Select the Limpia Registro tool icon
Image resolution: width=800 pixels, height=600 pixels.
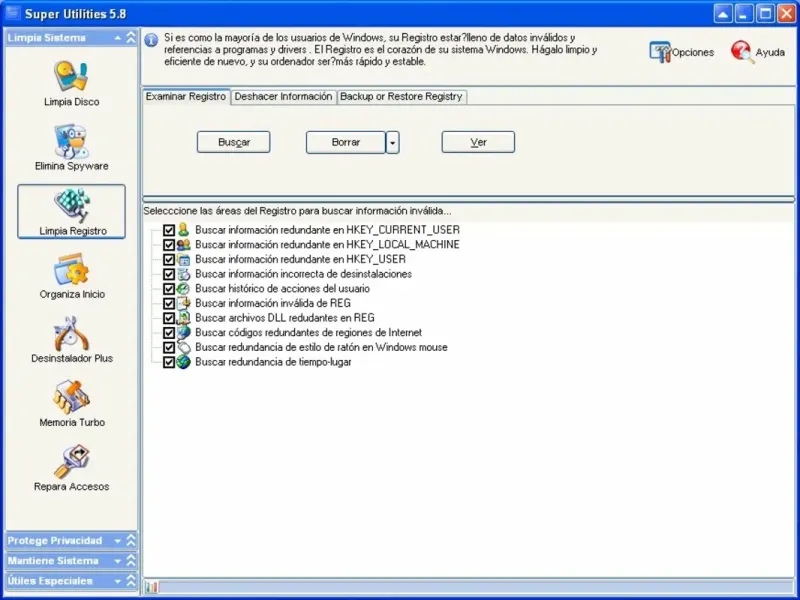click(x=72, y=204)
